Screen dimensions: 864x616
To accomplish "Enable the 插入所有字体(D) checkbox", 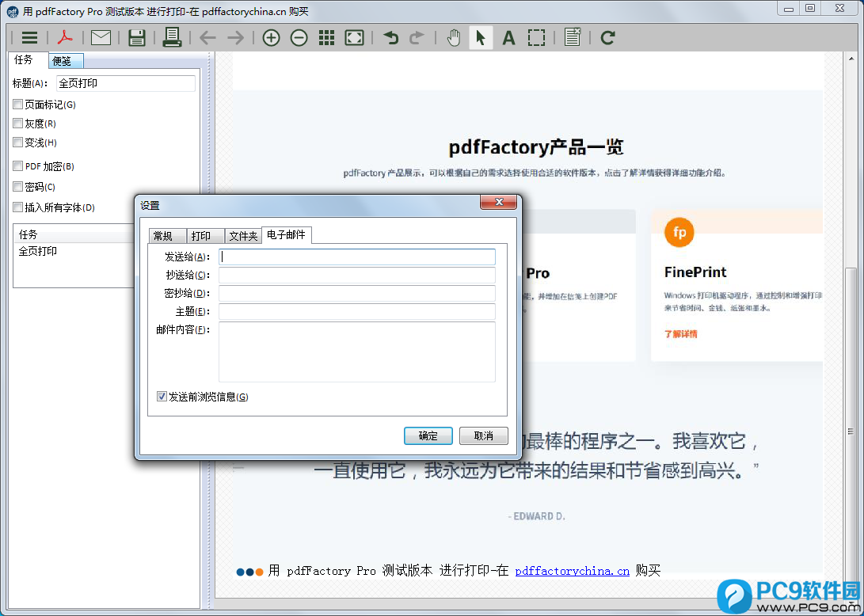I will (18, 207).
